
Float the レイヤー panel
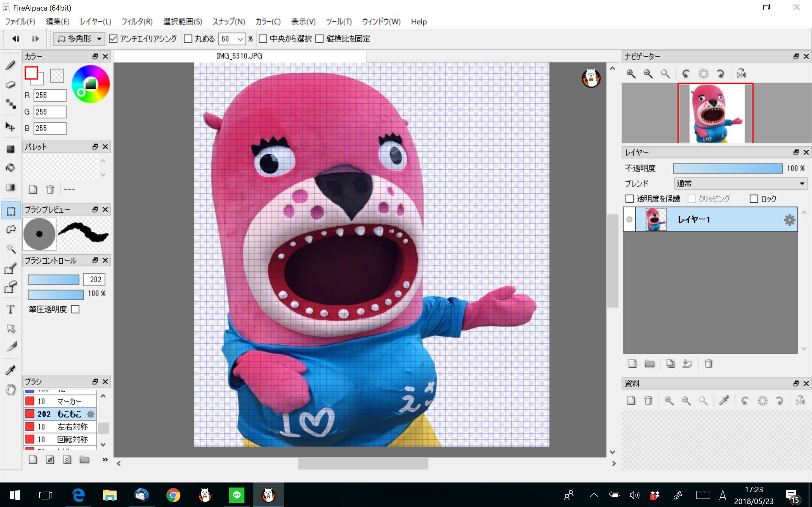tap(796, 152)
